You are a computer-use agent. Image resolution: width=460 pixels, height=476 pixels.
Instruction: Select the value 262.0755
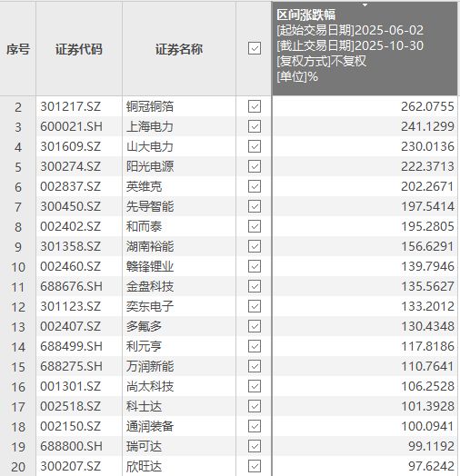coord(427,106)
